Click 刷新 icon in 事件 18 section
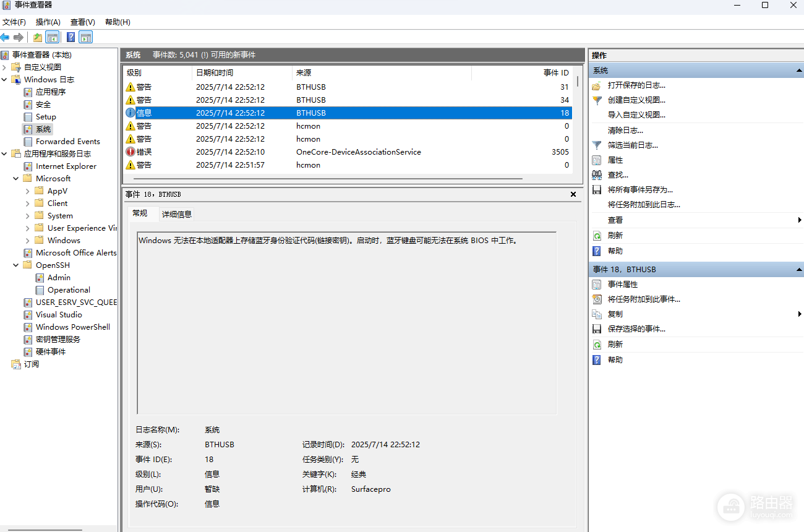The width and height of the screenshot is (804, 532). 597,345
